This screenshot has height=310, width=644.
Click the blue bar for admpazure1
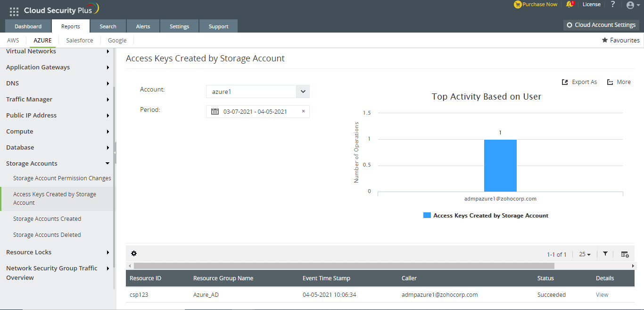point(500,165)
